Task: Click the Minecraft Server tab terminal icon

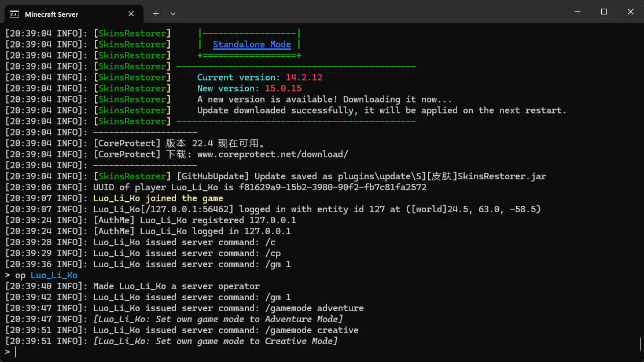Action: tap(14, 14)
